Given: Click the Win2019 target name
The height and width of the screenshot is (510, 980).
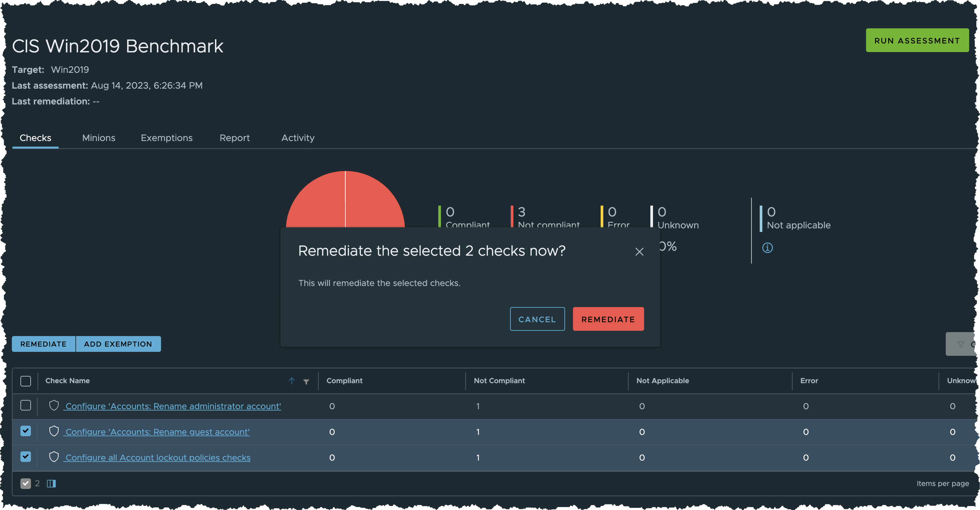Looking at the screenshot, I should click(x=69, y=70).
